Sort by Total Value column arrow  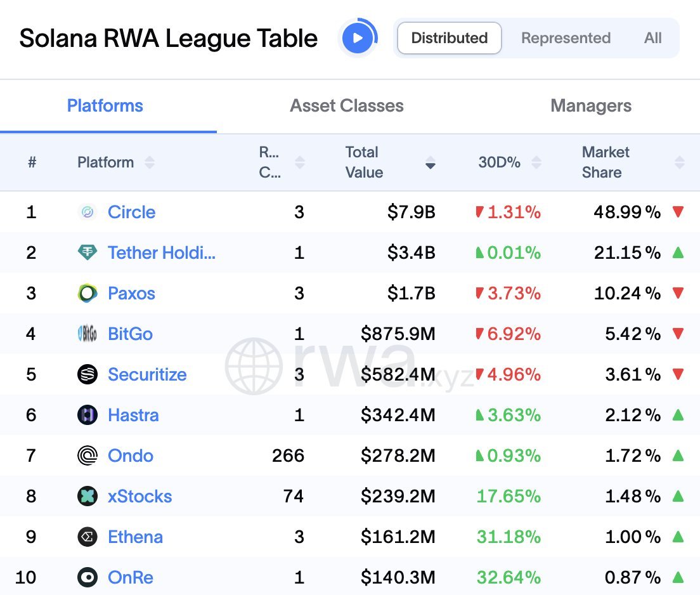click(x=431, y=162)
